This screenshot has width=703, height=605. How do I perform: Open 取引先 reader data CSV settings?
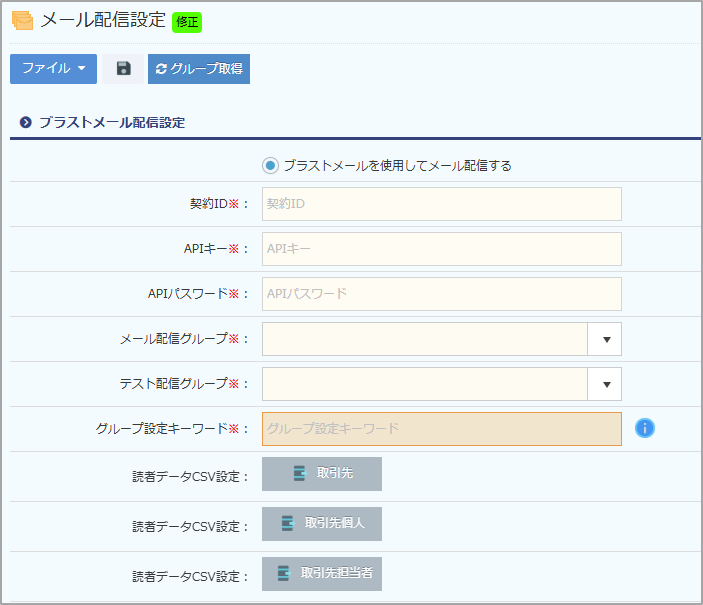point(322,474)
